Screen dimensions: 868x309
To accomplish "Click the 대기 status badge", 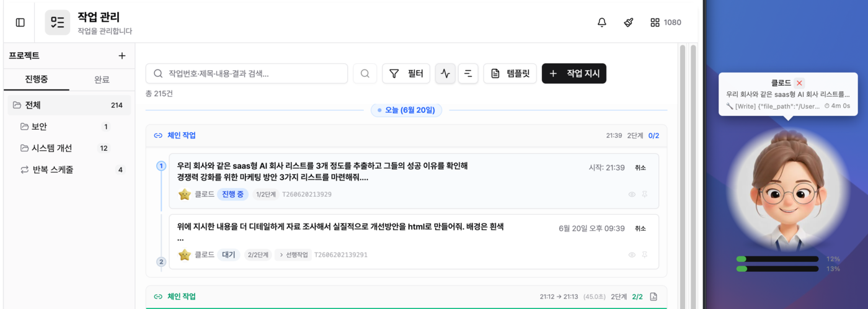I will (229, 254).
